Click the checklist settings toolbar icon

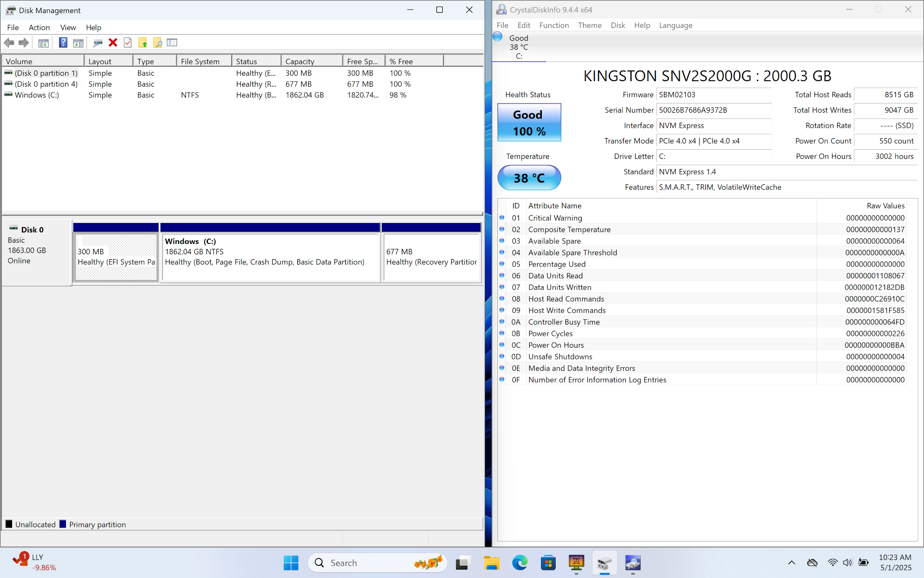172,42
